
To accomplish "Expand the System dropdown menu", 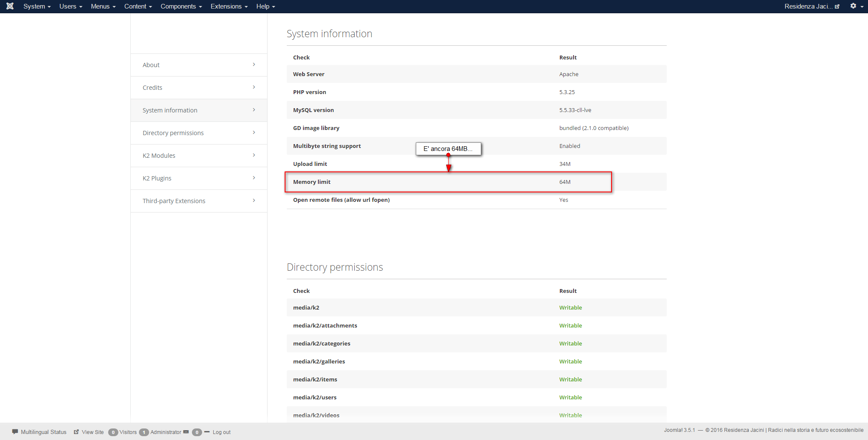I will [x=37, y=6].
